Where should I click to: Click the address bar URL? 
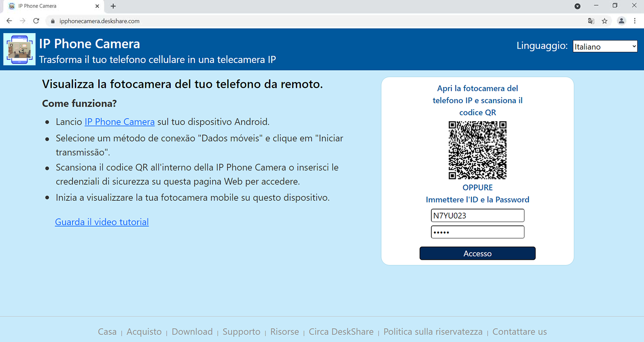point(99,21)
